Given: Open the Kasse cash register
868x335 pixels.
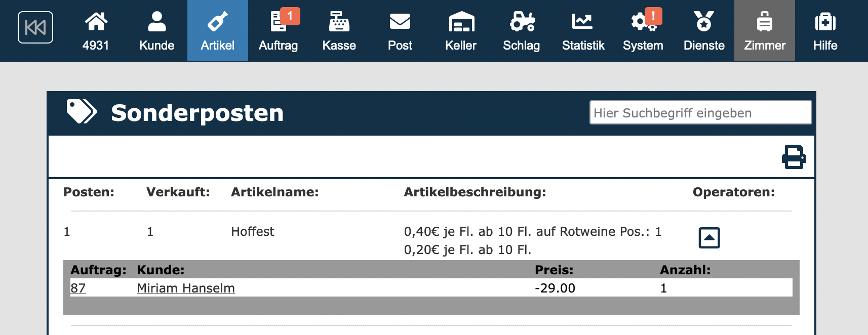Looking at the screenshot, I should click(339, 30).
